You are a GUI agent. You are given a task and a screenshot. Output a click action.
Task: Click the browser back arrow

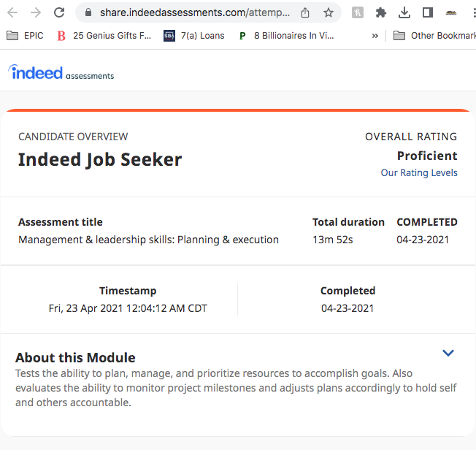[x=12, y=12]
